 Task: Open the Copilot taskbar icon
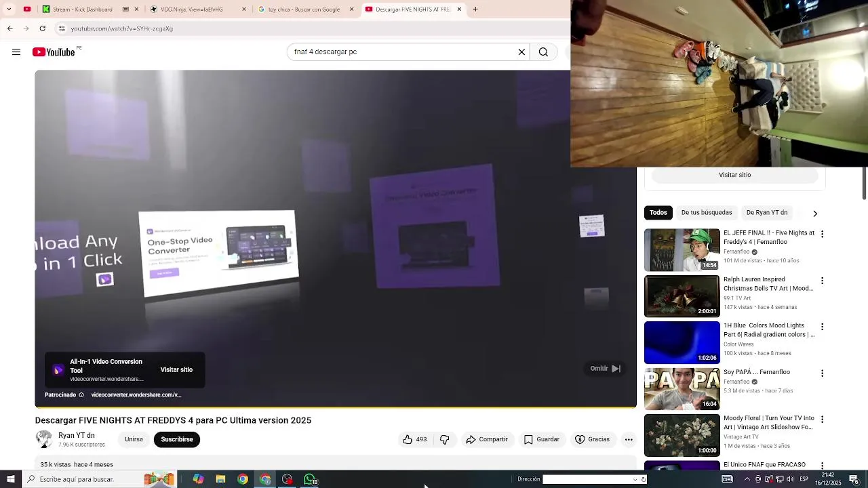tap(198, 479)
